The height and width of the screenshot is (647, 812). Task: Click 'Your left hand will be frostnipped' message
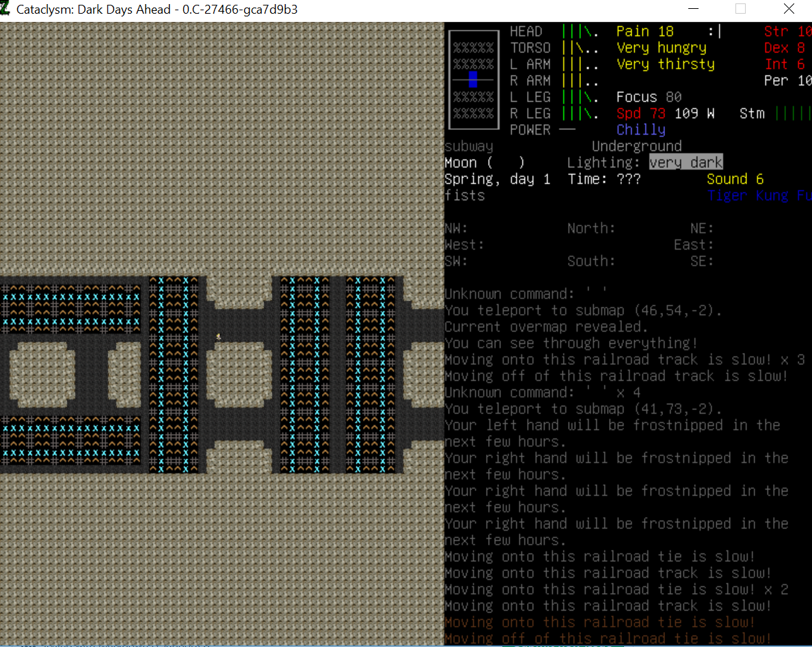612,433
